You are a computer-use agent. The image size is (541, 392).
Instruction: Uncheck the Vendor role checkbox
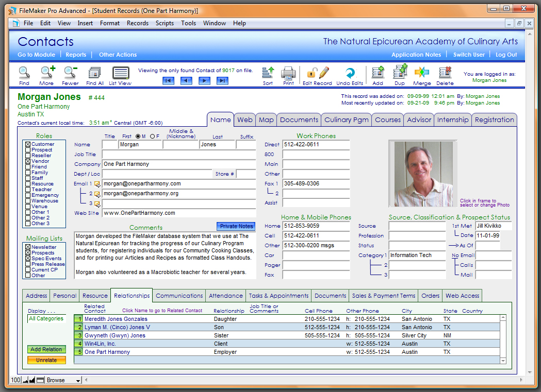point(28,161)
